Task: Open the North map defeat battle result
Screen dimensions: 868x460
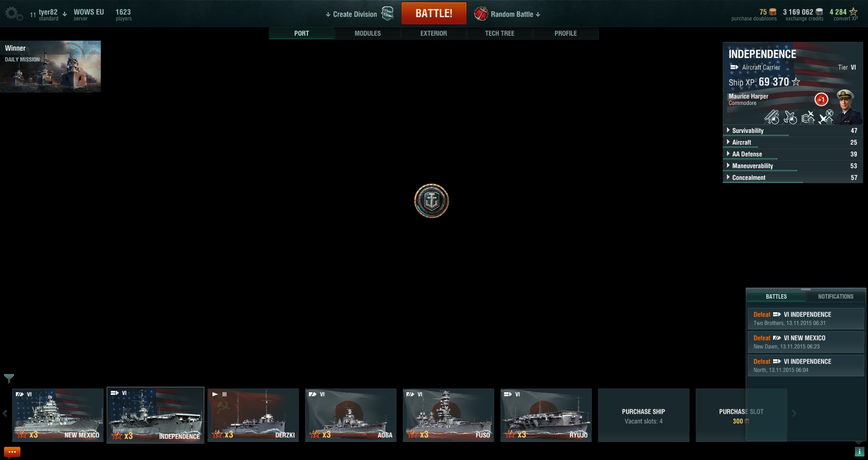Action: tap(806, 366)
